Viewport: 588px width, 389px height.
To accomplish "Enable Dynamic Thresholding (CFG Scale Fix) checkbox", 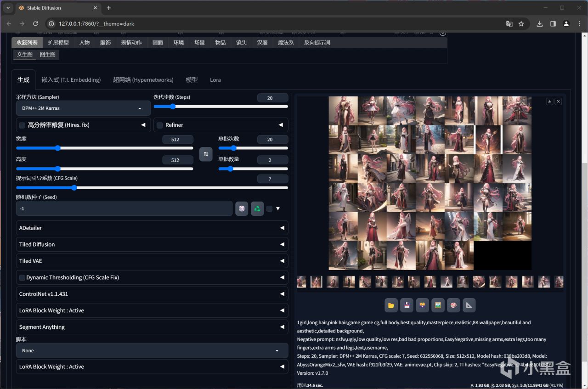I will point(22,277).
